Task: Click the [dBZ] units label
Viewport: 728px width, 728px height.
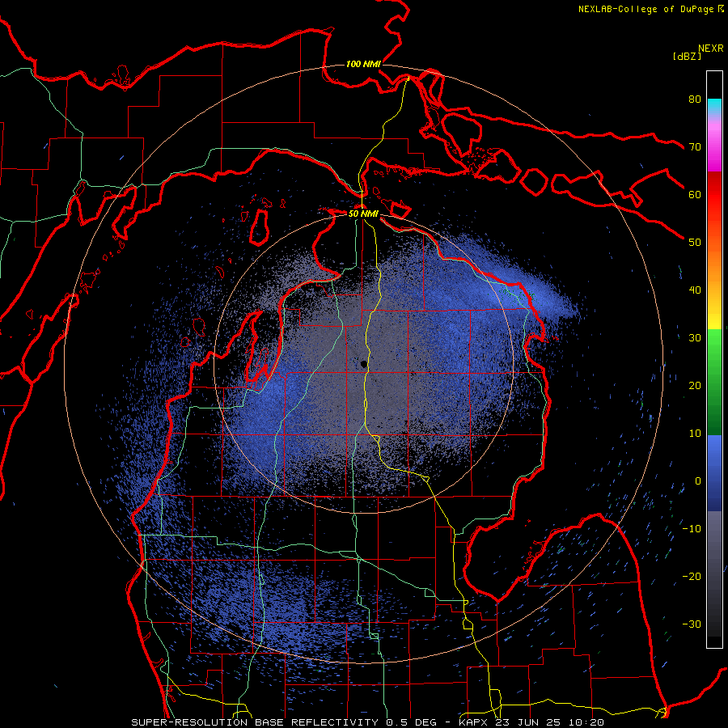Action: [687, 57]
